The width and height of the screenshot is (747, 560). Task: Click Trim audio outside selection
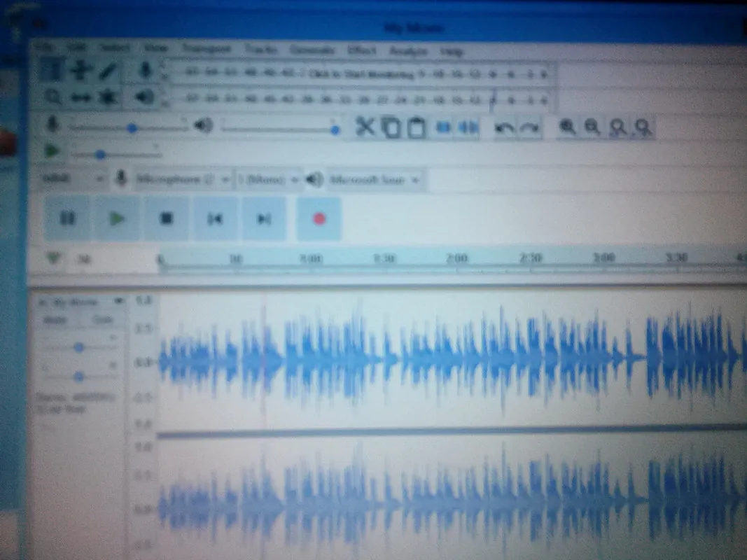click(x=444, y=127)
